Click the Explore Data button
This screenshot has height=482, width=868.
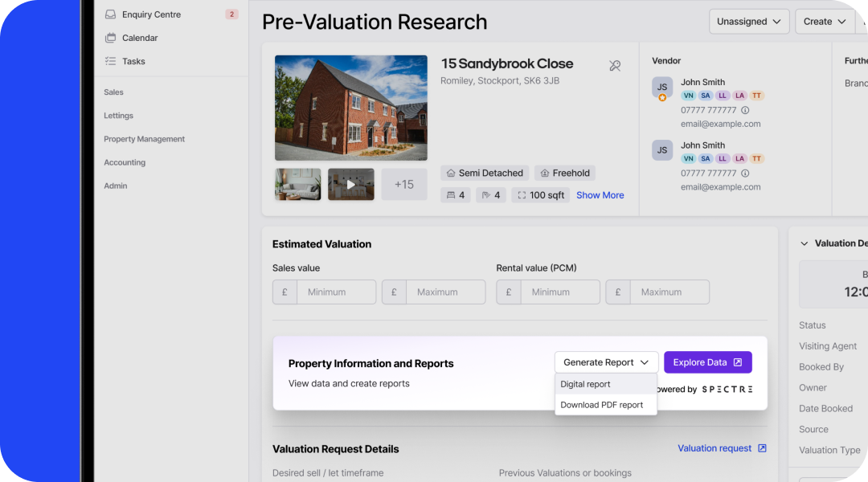tap(707, 362)
